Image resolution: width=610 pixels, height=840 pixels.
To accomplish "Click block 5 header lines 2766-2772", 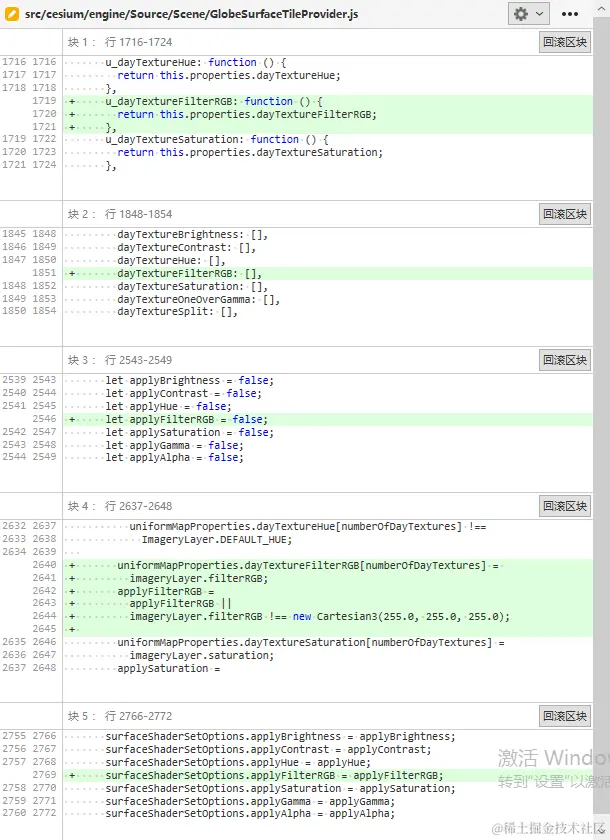I will click(120, 716).
